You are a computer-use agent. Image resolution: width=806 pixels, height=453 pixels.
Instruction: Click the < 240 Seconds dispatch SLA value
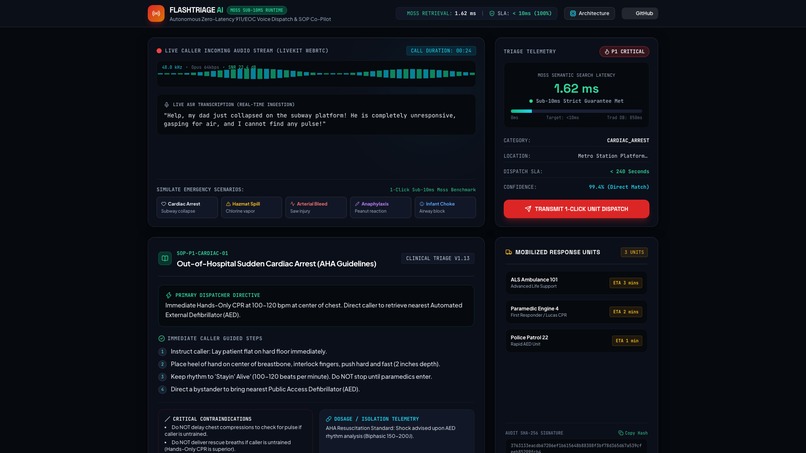point(629,171)
